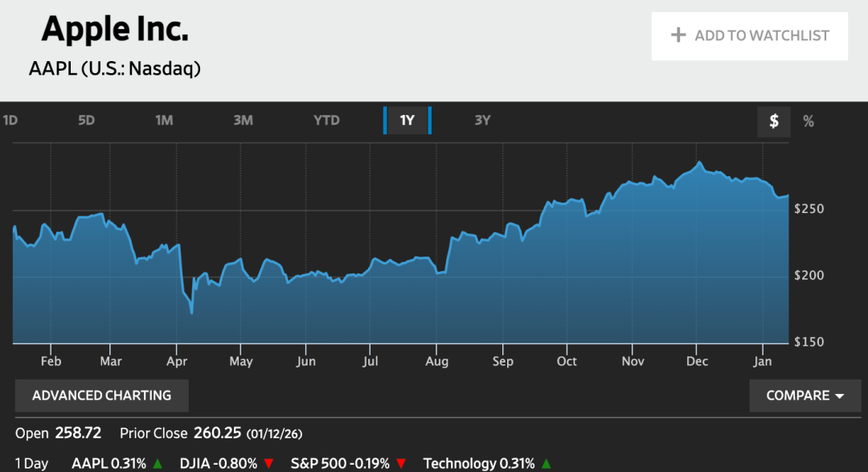868x472 pixels.
Task: Expand the Compare dropdown
Action: 805,396
